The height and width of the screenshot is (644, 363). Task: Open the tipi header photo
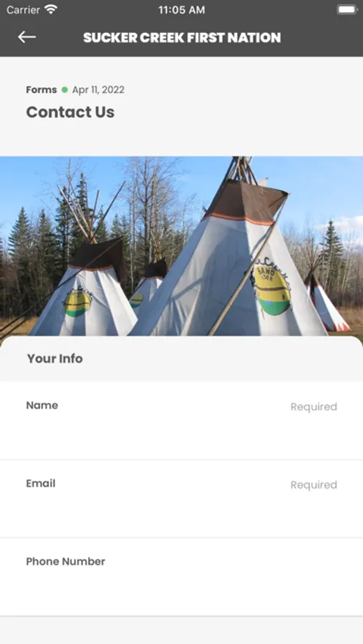point(181,246)
